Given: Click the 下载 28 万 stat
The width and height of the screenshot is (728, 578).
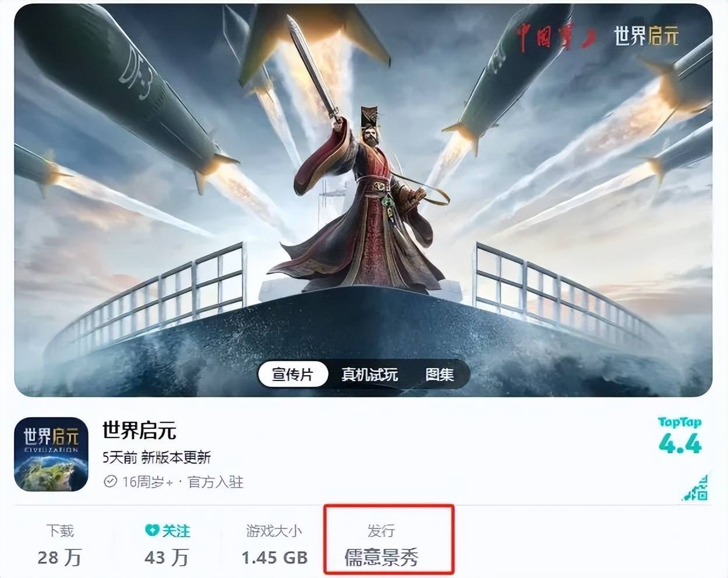Looking at the screenshot, I should (x=60, y=545).
